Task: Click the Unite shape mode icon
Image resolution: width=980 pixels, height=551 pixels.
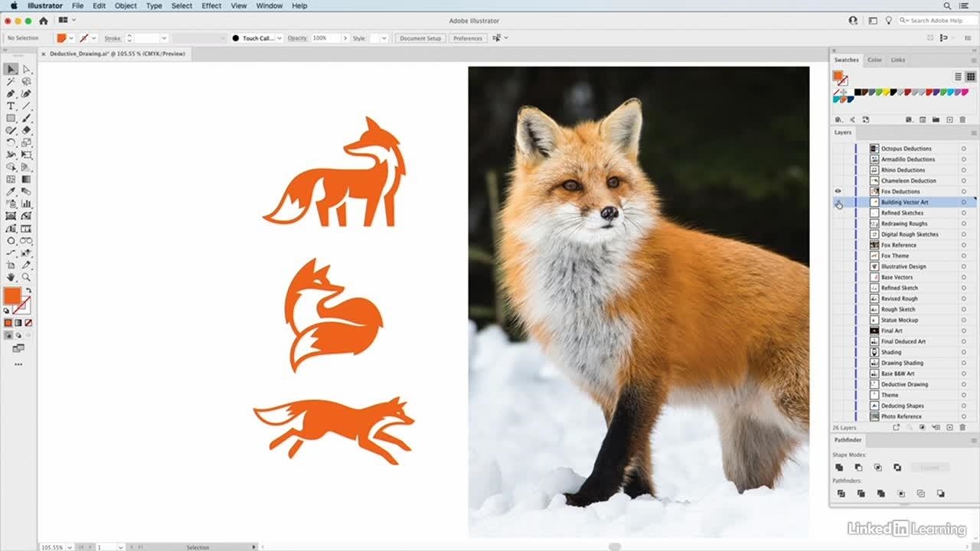Action: (840, 468)
